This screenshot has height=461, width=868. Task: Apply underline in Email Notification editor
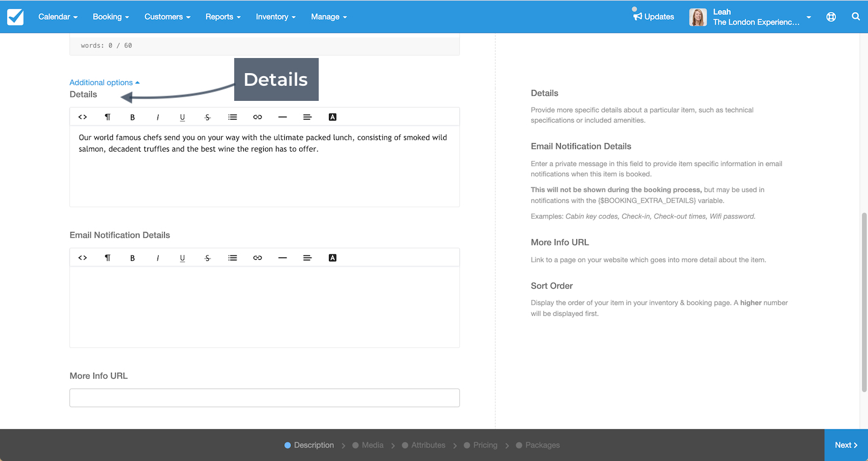coord(182,258)
